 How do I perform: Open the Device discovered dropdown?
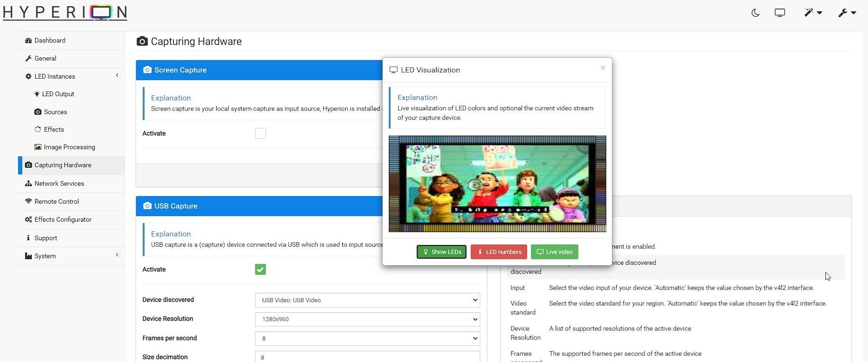point(367,300)
